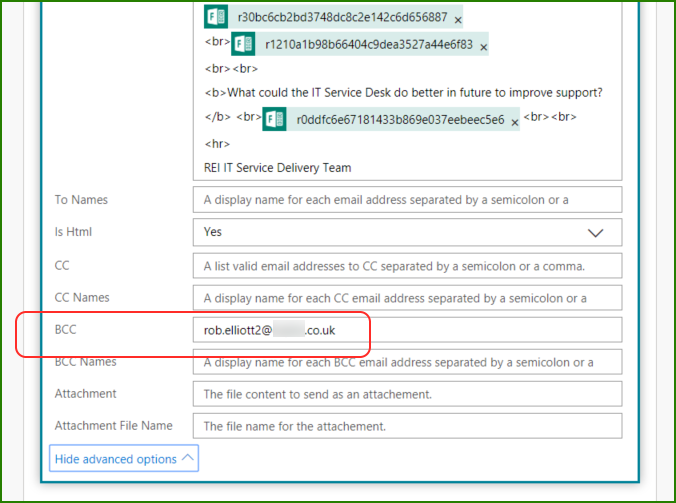Click the BCC field with rob.elliott2 address
The height and width of the screenshot is (503, 676).
coord(407,330)
